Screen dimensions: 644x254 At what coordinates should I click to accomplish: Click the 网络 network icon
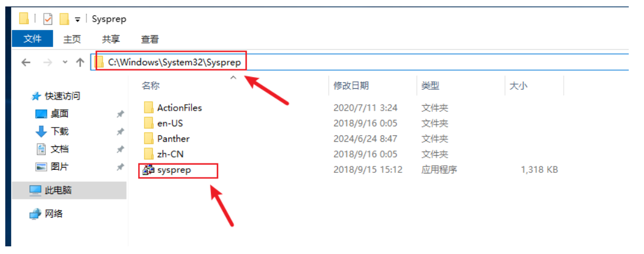coord(36,213)
